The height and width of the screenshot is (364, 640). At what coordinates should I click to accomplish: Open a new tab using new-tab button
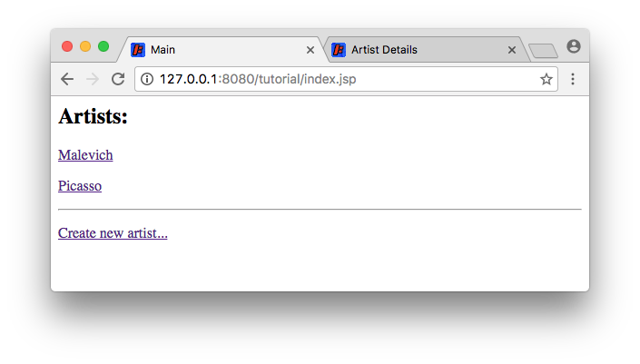[x=543, y=51]
